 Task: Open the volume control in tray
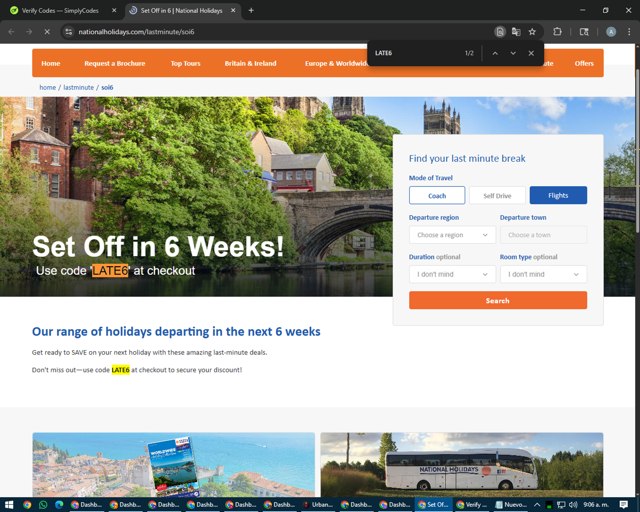[x=573, y=505]
